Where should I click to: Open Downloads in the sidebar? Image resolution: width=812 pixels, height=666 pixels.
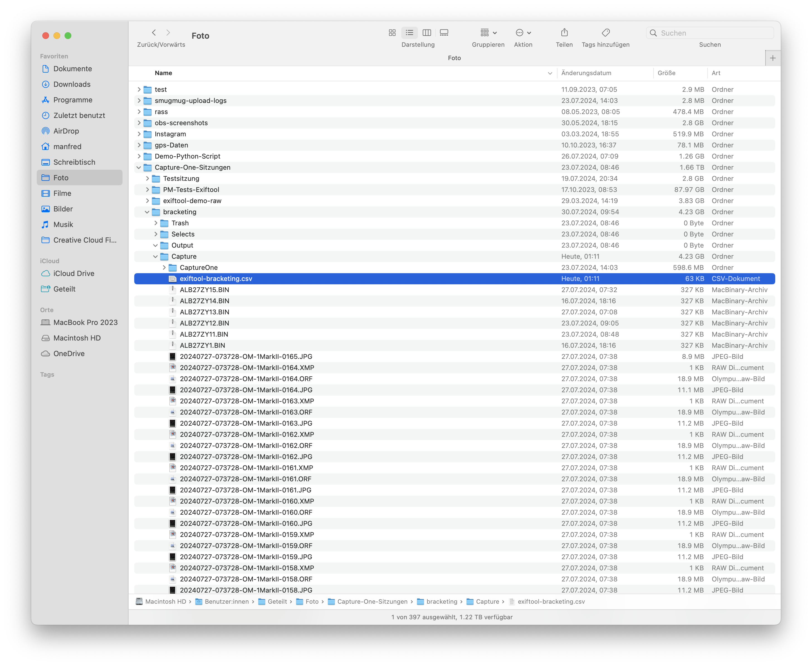(72, 84)
